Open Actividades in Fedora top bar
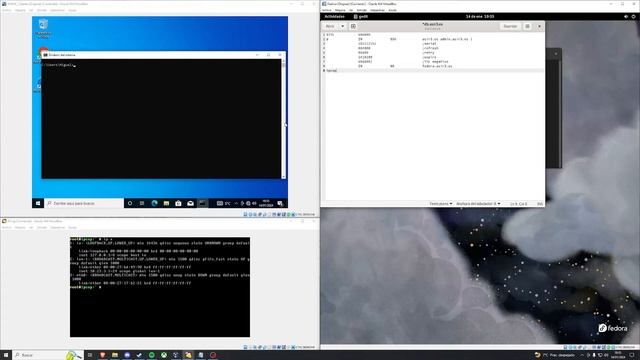 (x=334, y=17)
